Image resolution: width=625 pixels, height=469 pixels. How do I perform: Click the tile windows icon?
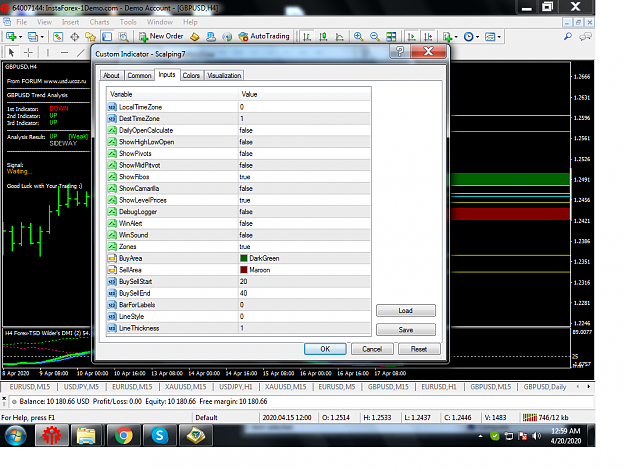tap(391, 37)
